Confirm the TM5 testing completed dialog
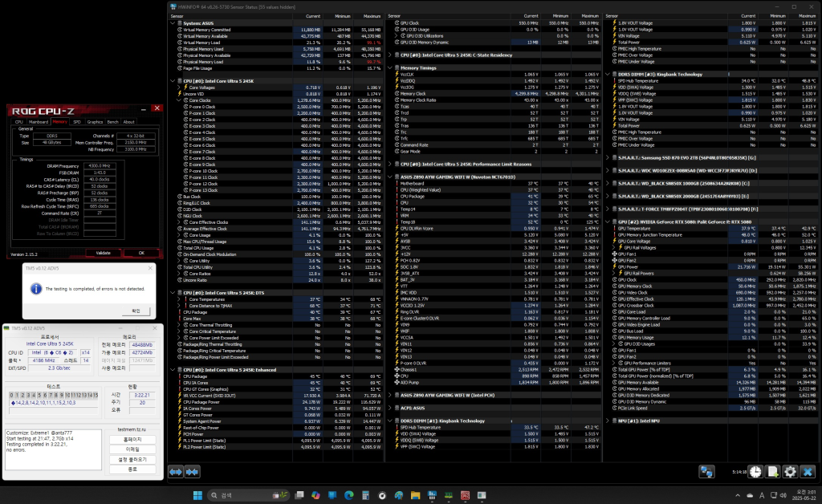 136,311
